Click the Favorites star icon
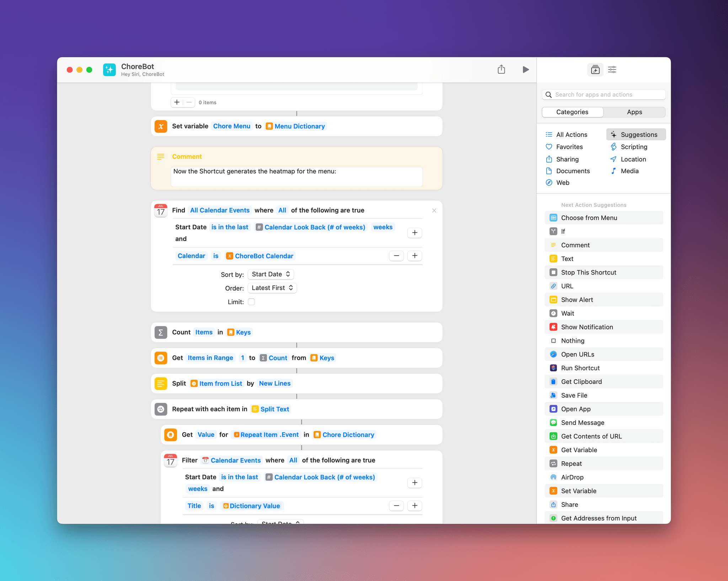This screenshot has width=728, height=581. pyautogui.click(x=548, y=146)
